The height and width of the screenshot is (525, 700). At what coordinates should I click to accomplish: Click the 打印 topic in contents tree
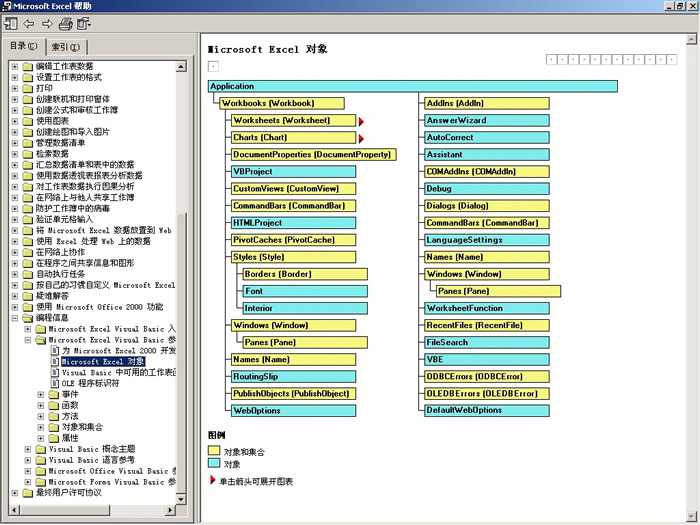[44, 88]
